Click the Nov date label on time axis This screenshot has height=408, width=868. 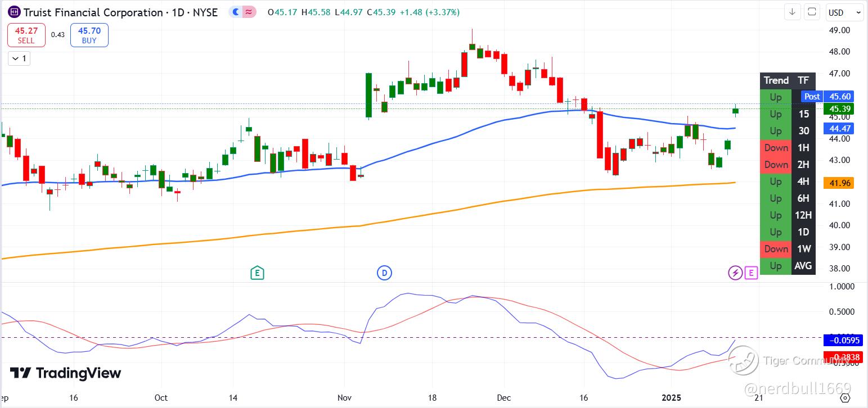[x=344, y=398]
